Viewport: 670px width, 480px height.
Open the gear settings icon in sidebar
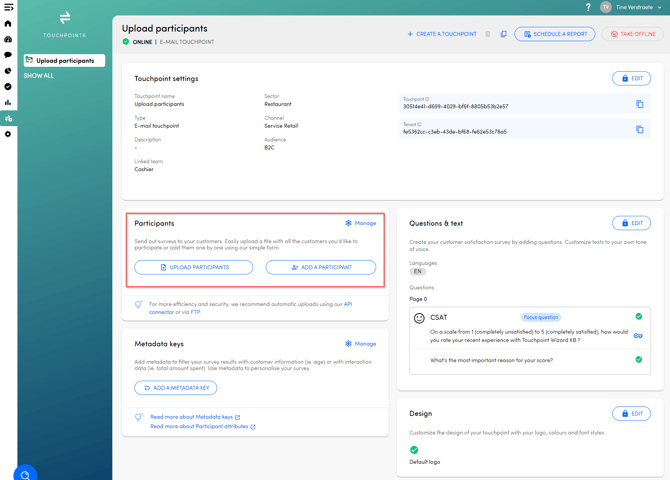[x=8, y=134]
